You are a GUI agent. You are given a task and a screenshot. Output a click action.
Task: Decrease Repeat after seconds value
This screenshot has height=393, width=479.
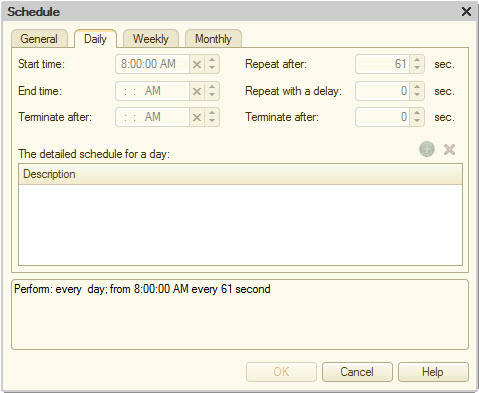(417, 68)
